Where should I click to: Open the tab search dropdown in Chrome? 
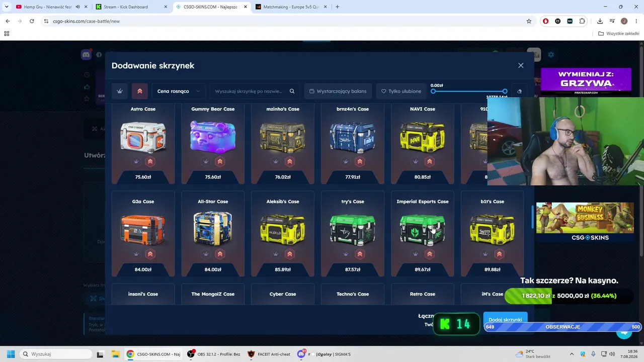[x=7, y=7]
